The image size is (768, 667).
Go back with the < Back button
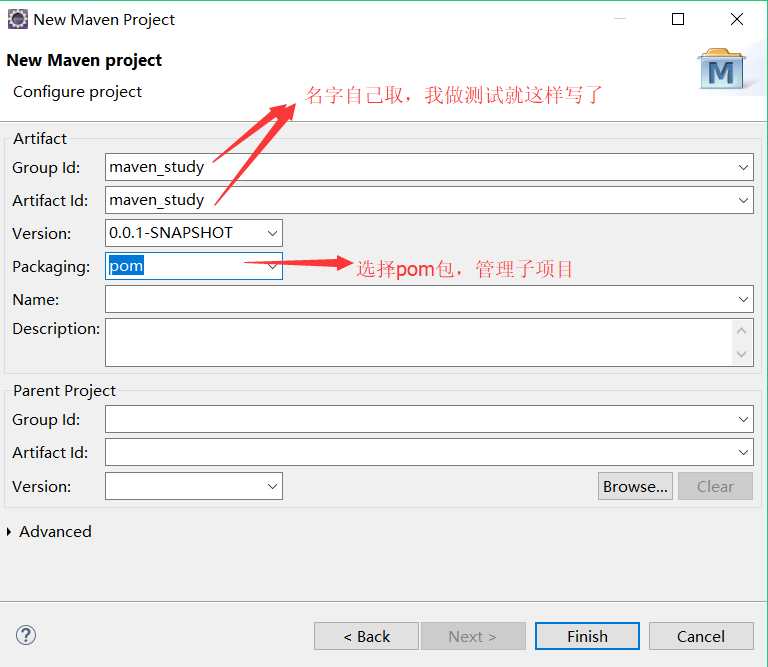[366, 636]
